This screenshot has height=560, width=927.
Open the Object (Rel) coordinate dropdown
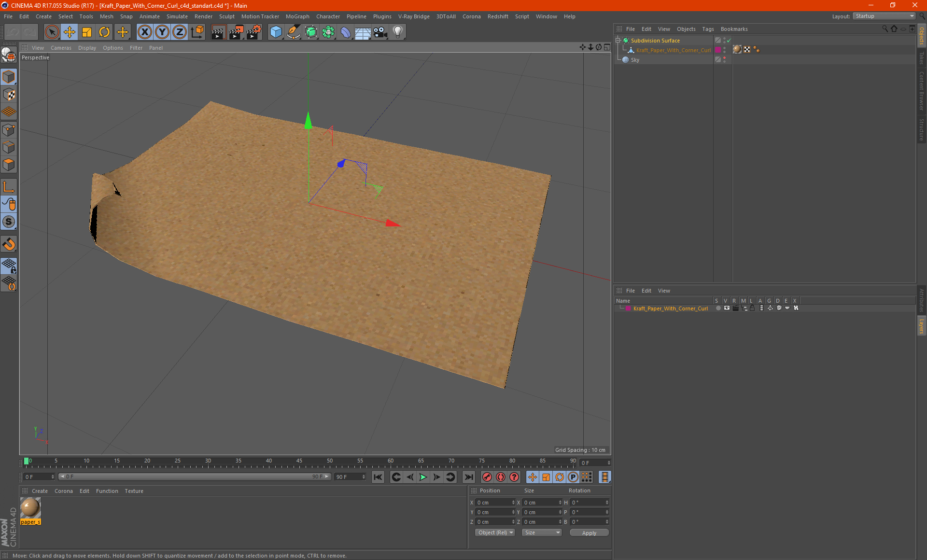pyautogui.click(x=495, y=532)
